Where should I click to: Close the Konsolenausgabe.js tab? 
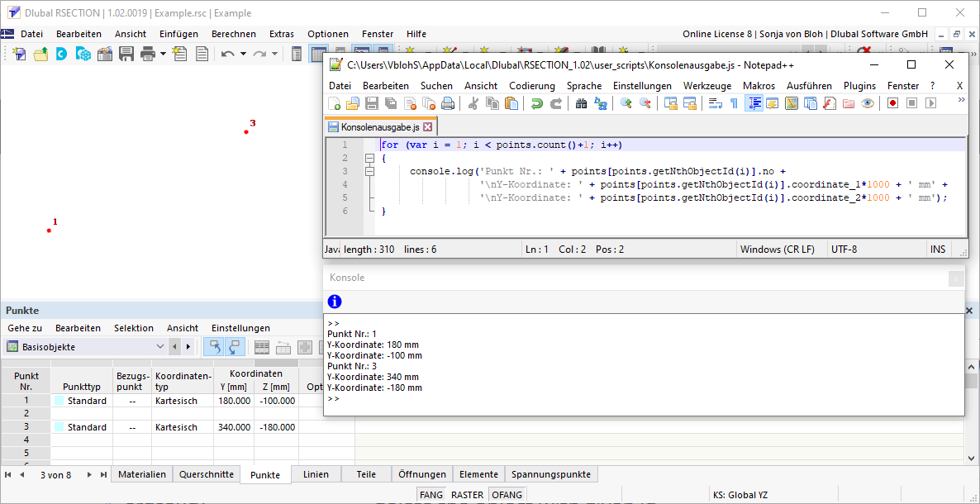click(x=427, y=127)
